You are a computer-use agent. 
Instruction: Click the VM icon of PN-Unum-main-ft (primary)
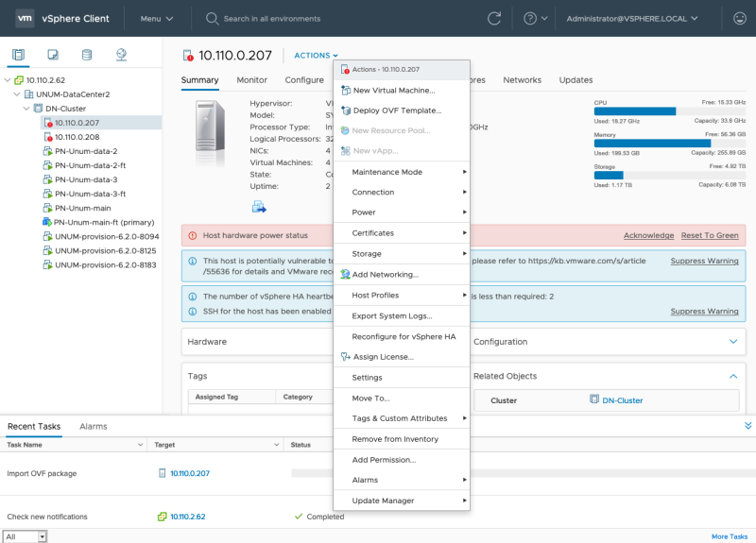coord(46,222)
